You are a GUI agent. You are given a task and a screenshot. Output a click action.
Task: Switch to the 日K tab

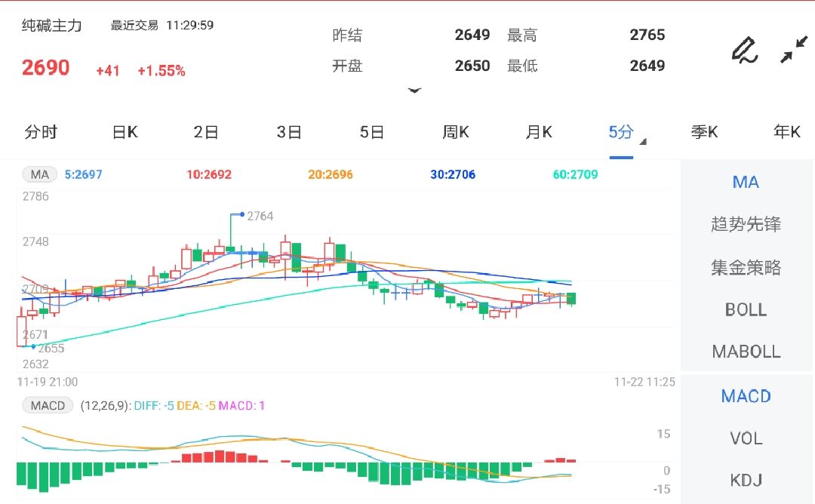[125, 132]
